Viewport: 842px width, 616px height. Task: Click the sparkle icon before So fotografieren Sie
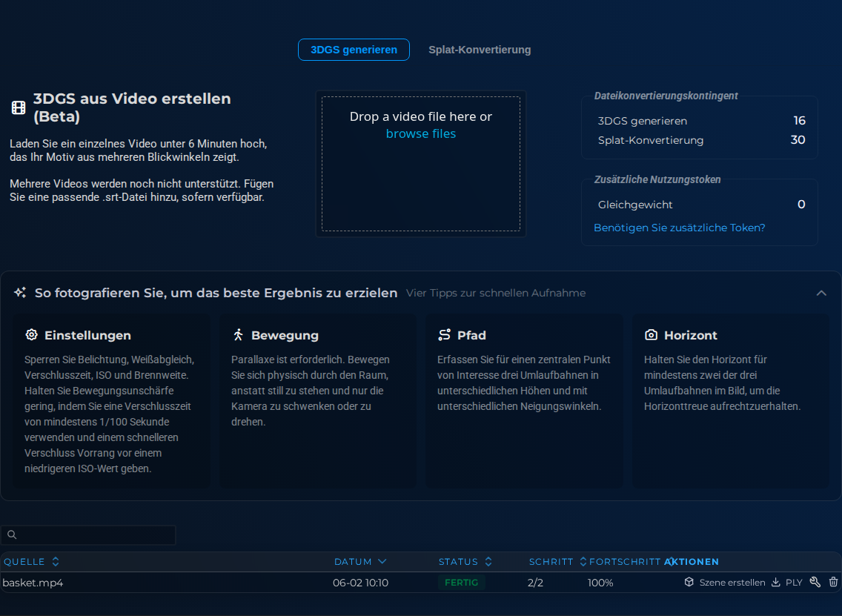[21, 293]
